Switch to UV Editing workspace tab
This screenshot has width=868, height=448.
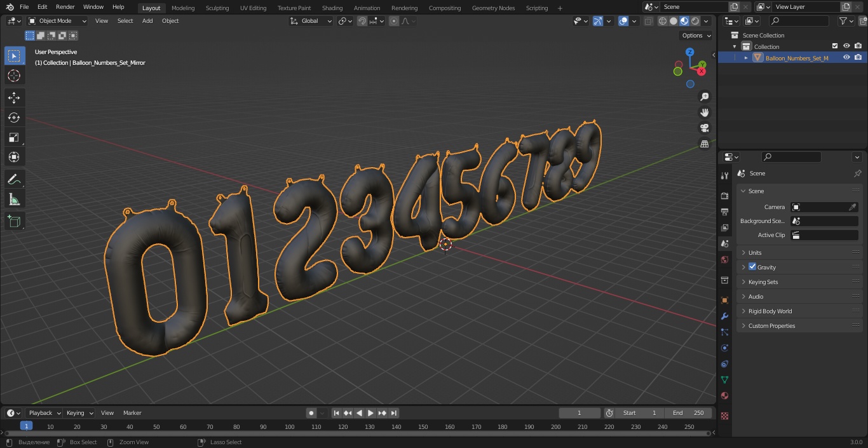click(x=253, y=8)
